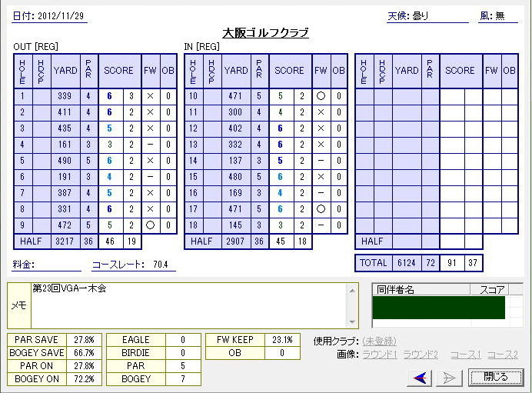Click hole 2 yardage 411
Viewport: 532px width, 393px height.
(65, 112)
